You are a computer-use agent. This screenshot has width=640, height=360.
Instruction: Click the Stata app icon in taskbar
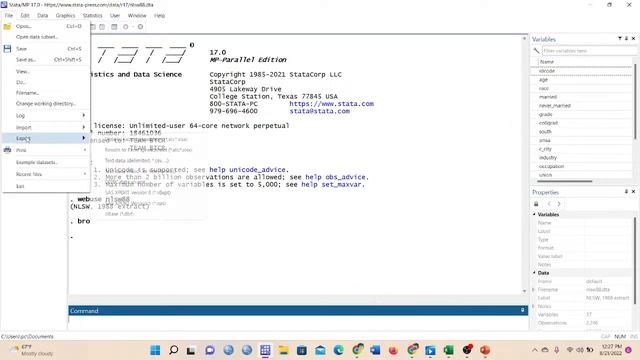pyautogui.click(x=265, y=350)
